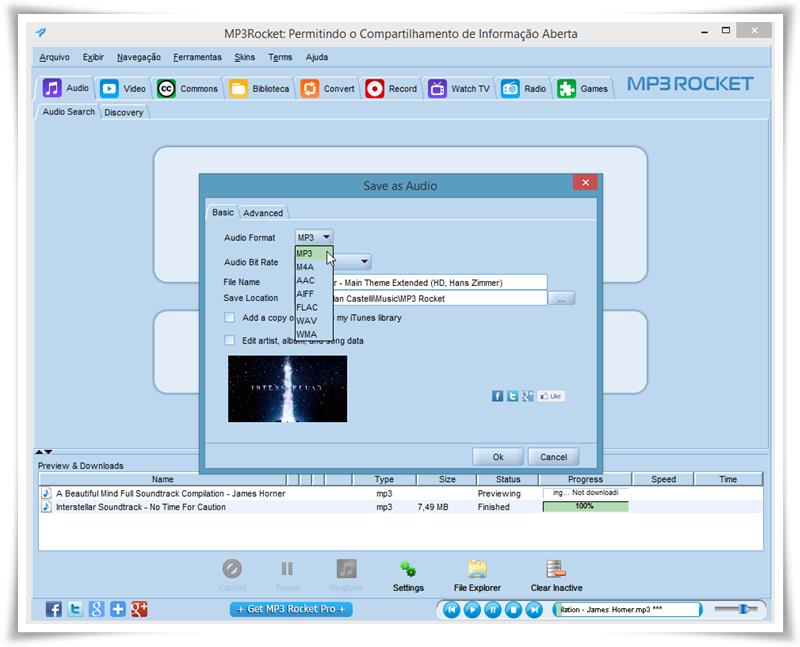This screenshot has height=647, width=800.
Task: Open the Audio Format dropdown
Action: coord(314,237)
